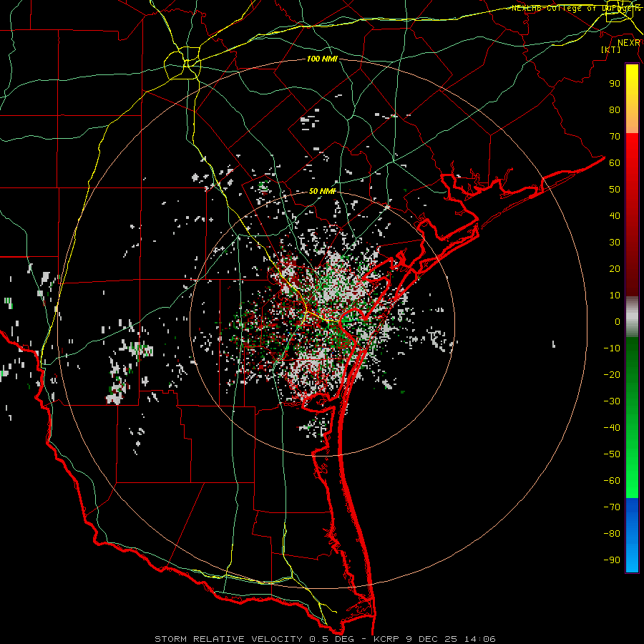This screenshot has height=644, width=644.
Task: Select the -60 value on velocity scale
Action: coord(612,481)
